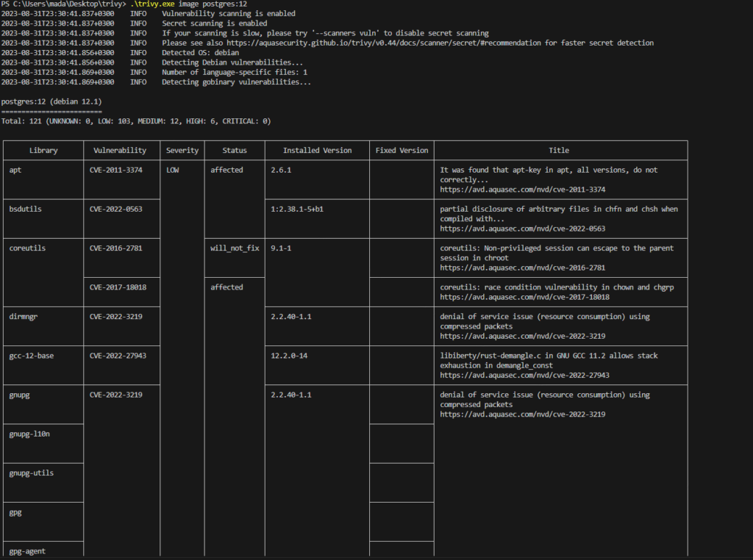Click the Vulnerability column header
753x560 pixels.
coord(120,151)
